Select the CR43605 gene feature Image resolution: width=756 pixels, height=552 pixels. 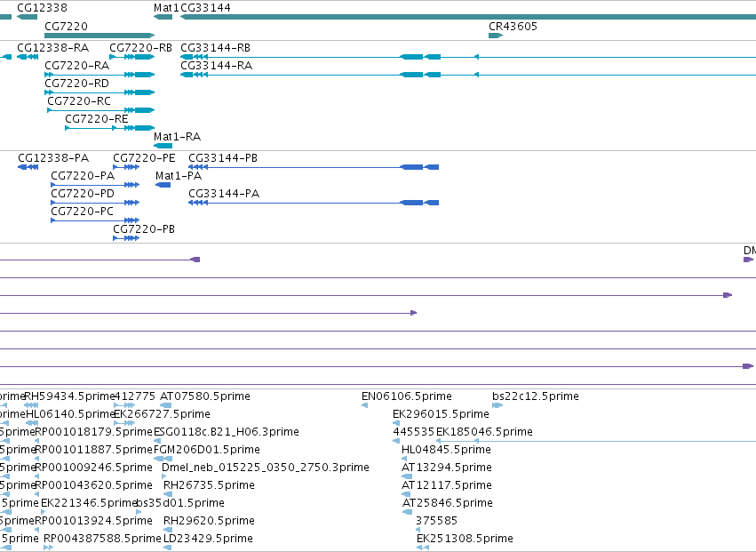(496, 36)
